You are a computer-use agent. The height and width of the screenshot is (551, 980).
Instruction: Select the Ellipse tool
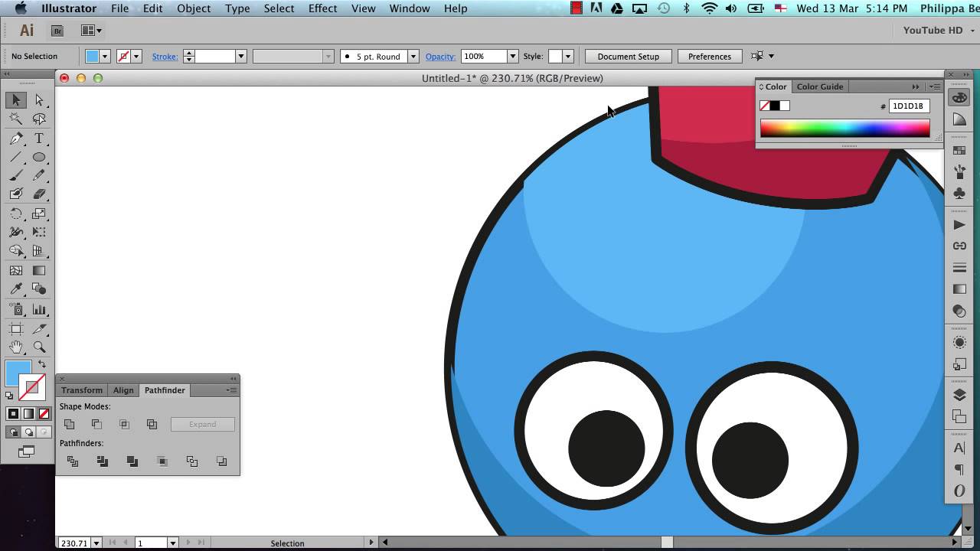[39, 158]
